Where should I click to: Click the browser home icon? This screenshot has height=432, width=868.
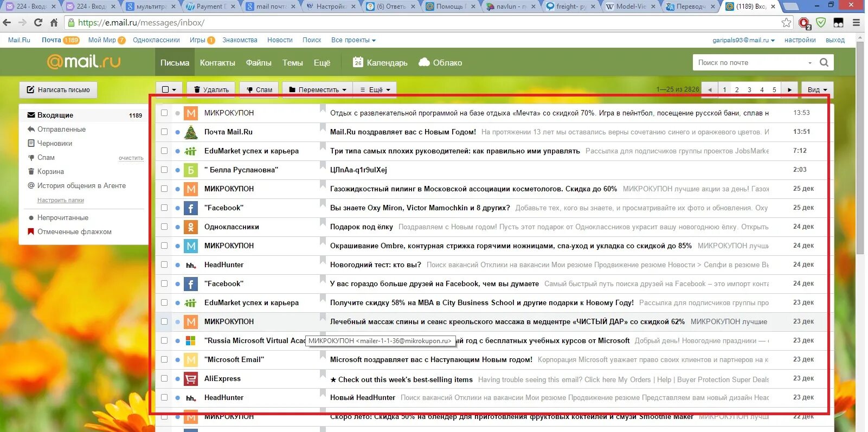point(54,23)
